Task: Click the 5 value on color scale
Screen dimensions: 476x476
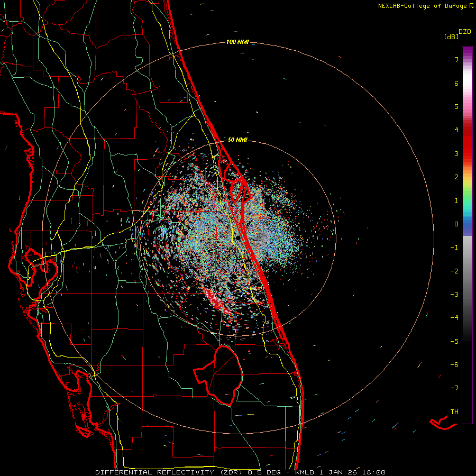Action: [x=456, y=106]
